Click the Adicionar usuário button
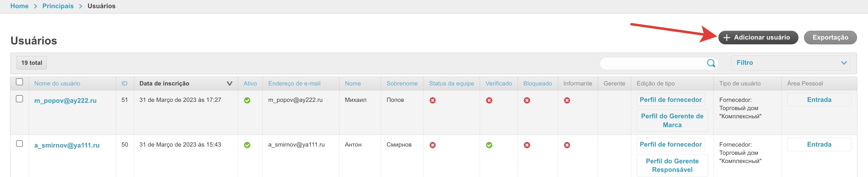This screenshot has width=868, height=177. click(758, 37)
